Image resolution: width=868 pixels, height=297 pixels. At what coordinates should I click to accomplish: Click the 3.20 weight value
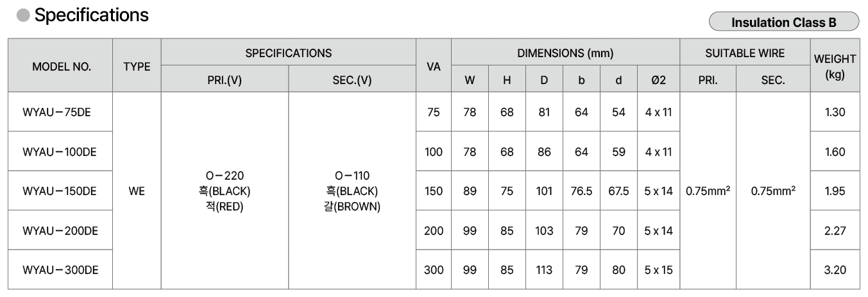pos(835,270)
